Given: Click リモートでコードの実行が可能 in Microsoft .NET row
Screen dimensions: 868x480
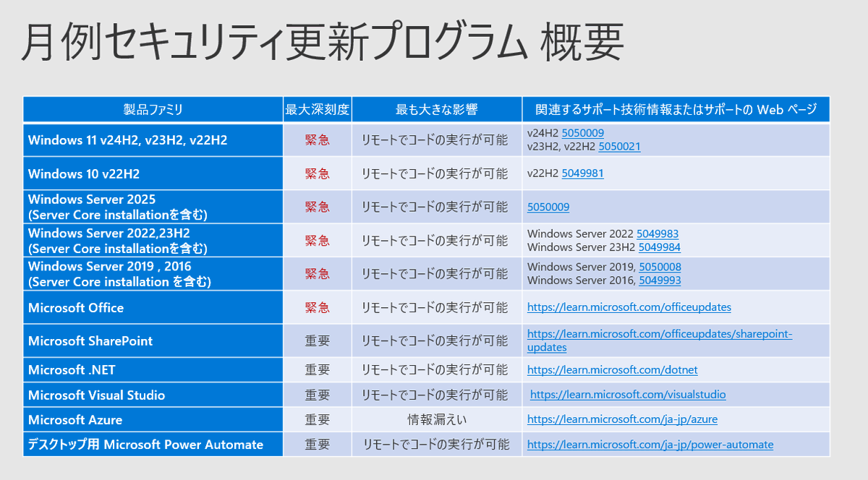Looking at the screenshot, I should (435, 370).
